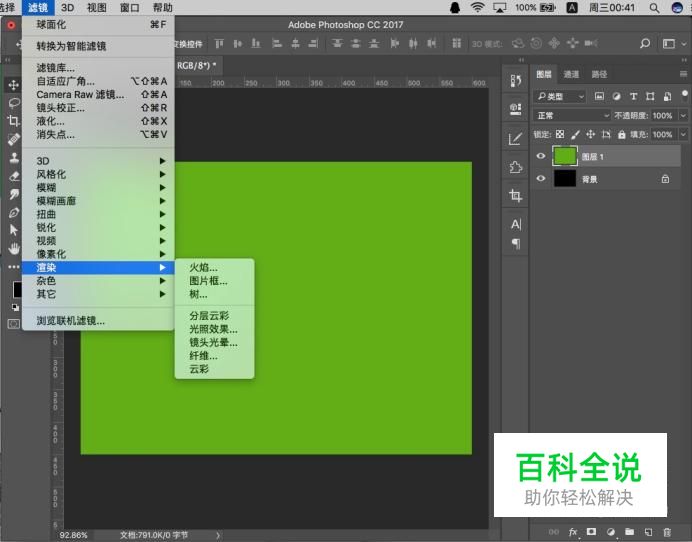Choose 镜头光晕... from the render submenu

(x=213, y=342)
